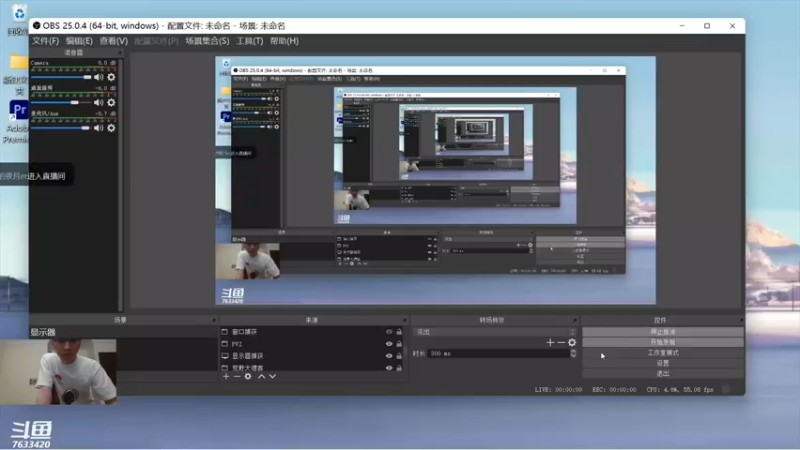Viewport: 800px width, 450px height.
Task: Toggle lock on 荒野大镖客 source
Action: (399, 368)
